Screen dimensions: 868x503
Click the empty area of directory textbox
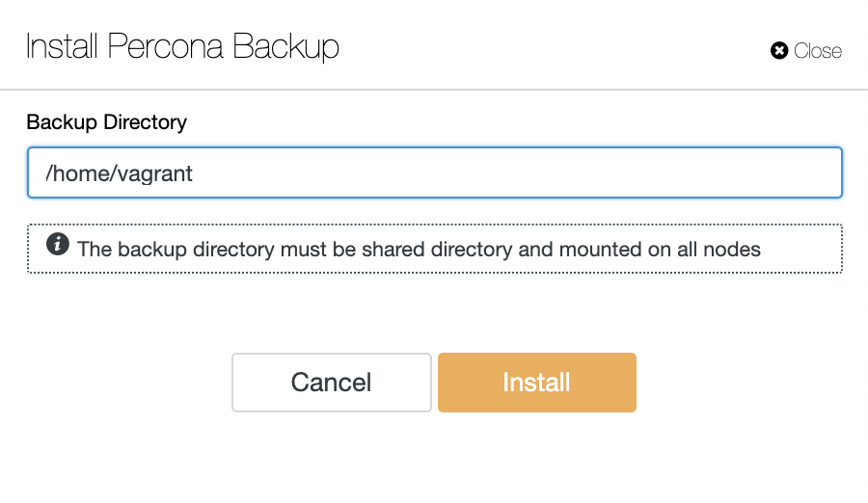click(515, 172)
